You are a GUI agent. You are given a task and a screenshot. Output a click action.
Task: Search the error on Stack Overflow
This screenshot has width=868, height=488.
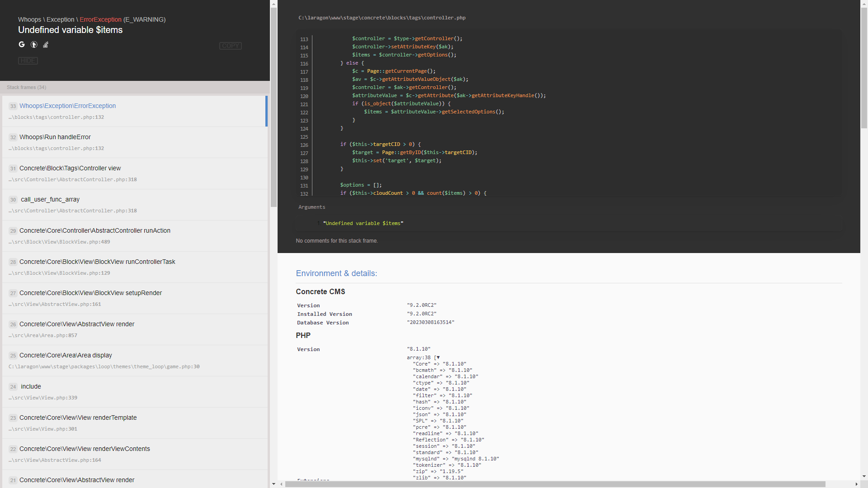coord(45,44)
